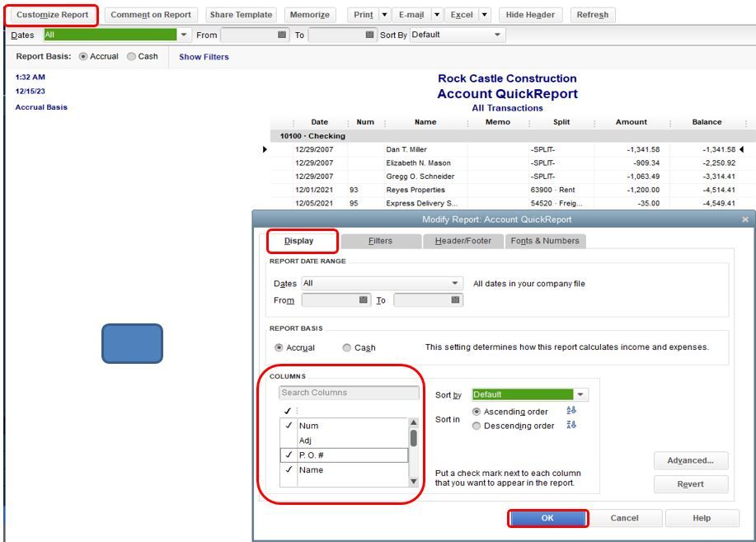Select Ascending order radio
756x542 pixels.
click(477, 412)
